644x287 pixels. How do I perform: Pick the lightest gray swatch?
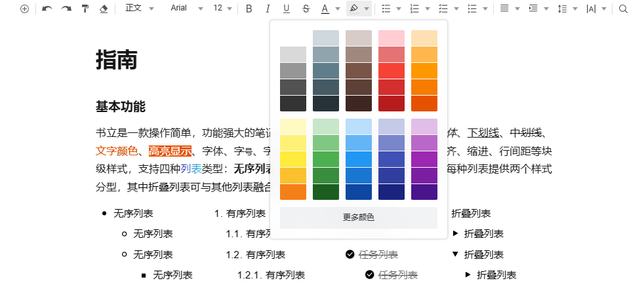[293, 54]
